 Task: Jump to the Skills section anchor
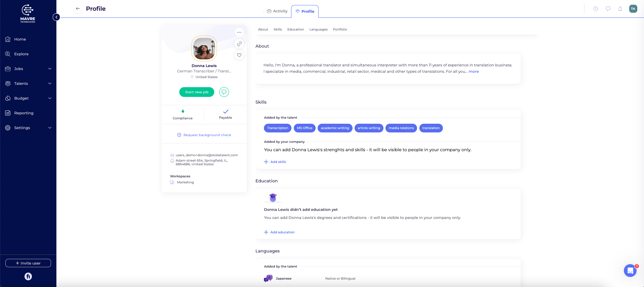278,30
